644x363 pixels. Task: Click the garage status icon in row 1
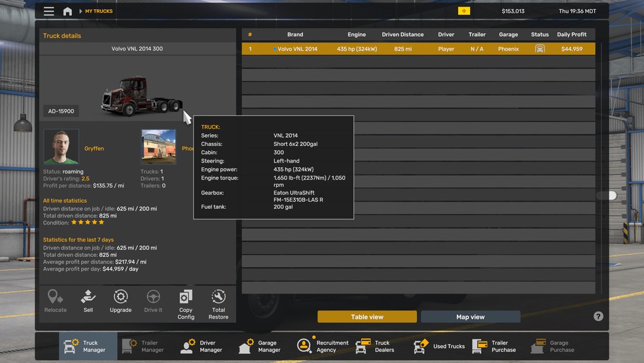540,49
